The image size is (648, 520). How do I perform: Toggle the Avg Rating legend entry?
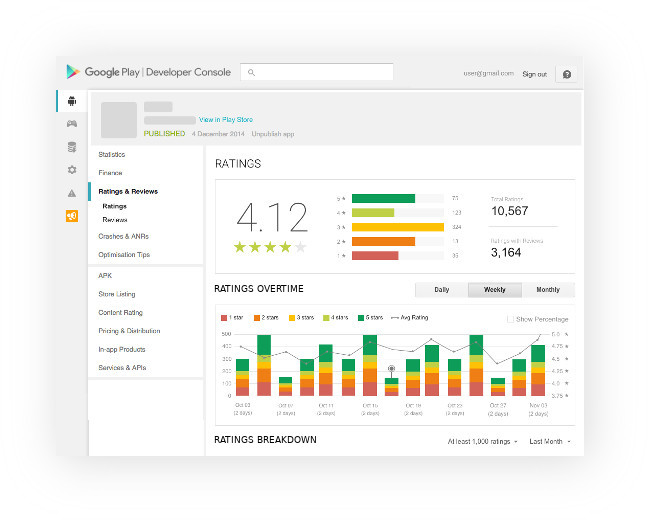[410, 317]
